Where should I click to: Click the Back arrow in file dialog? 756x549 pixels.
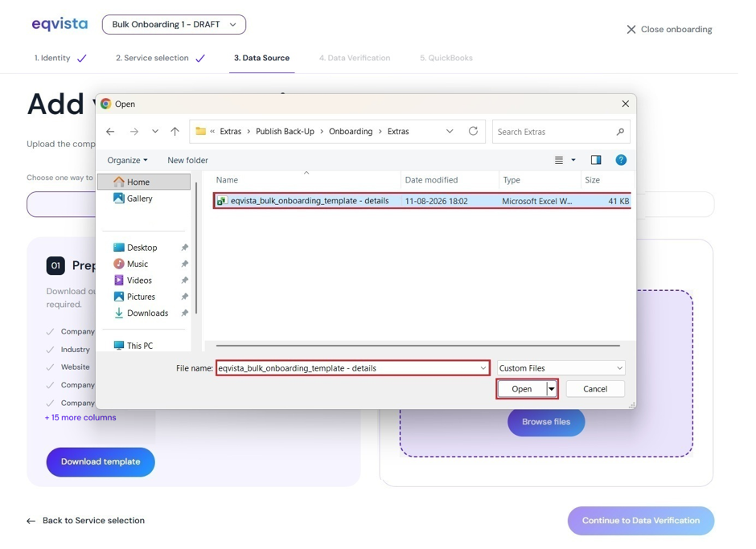tap(110, 132)
